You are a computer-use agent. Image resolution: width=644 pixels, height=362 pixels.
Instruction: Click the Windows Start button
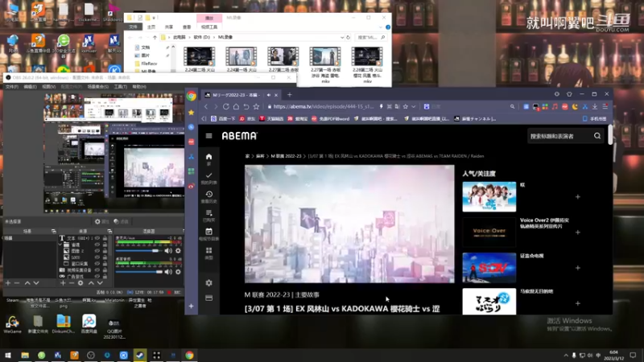pos(8,355)
